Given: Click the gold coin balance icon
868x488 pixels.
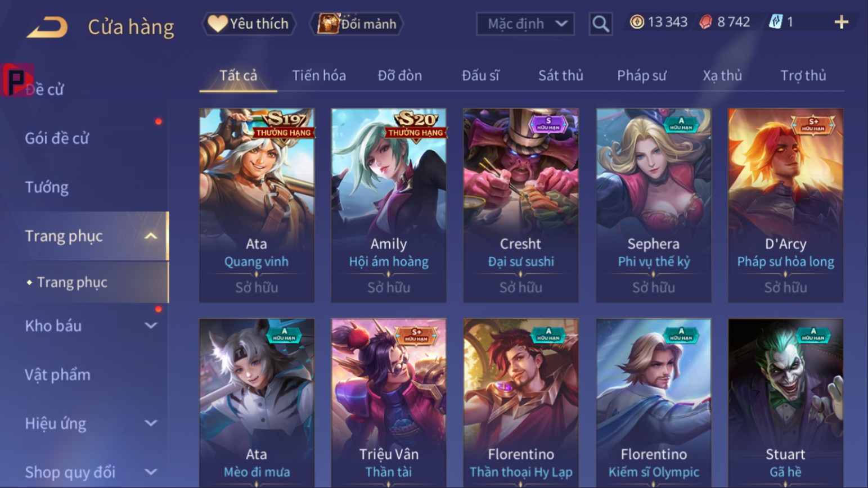Looking at the screenshot, I should pos(637,22).
